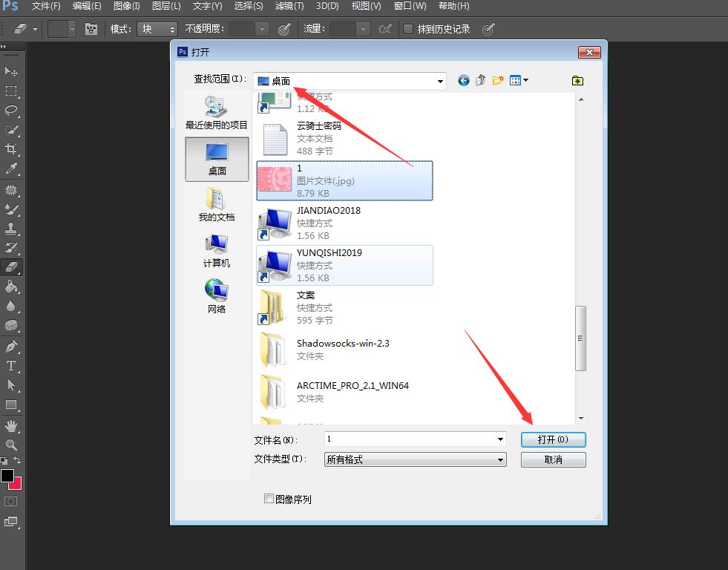Select the Shadowsocks-win-2.3 folder
Screen dimensions: 728x570
344,350
